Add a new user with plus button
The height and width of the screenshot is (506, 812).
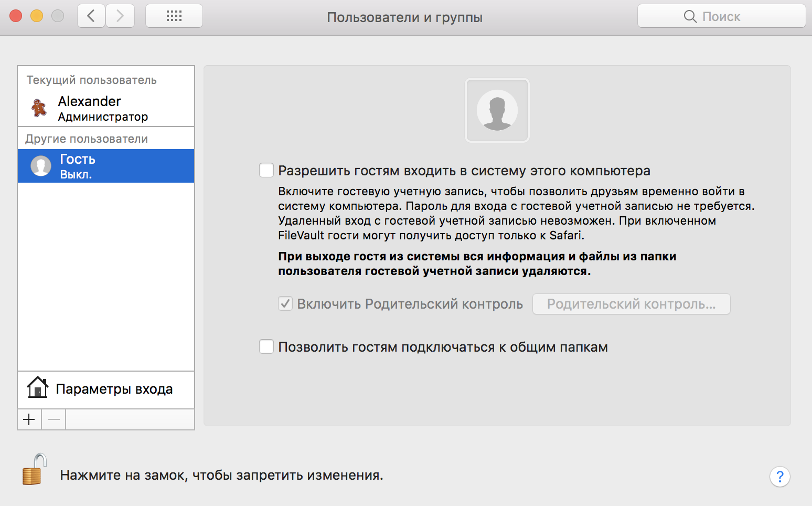[x=29, y=419]
